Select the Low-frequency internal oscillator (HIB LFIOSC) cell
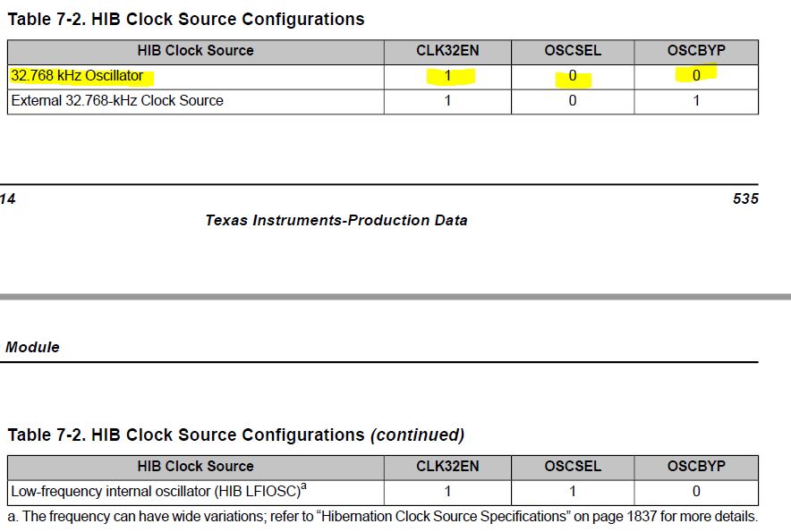791x532 pixels. [157, 491]
